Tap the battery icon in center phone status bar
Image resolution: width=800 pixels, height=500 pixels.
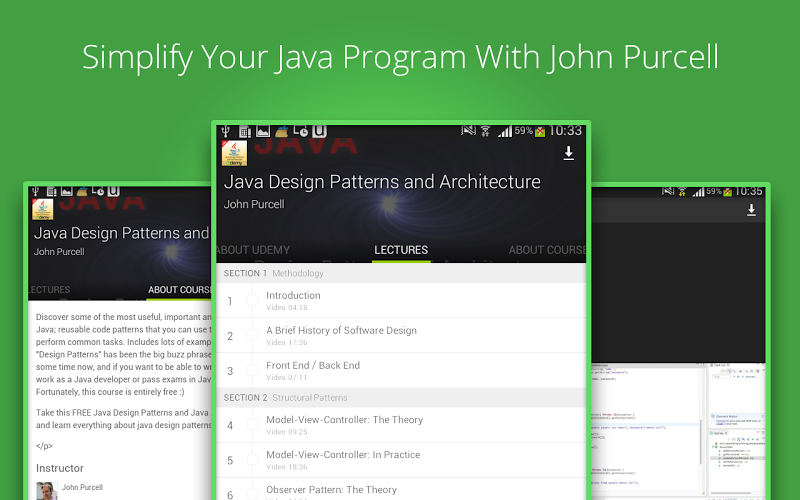tap(540, 132)
